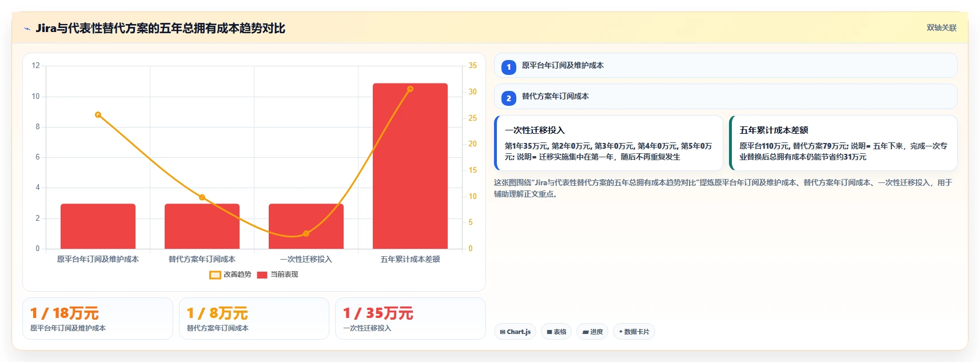Click the blue number 1 badge

tap(509, 67)
